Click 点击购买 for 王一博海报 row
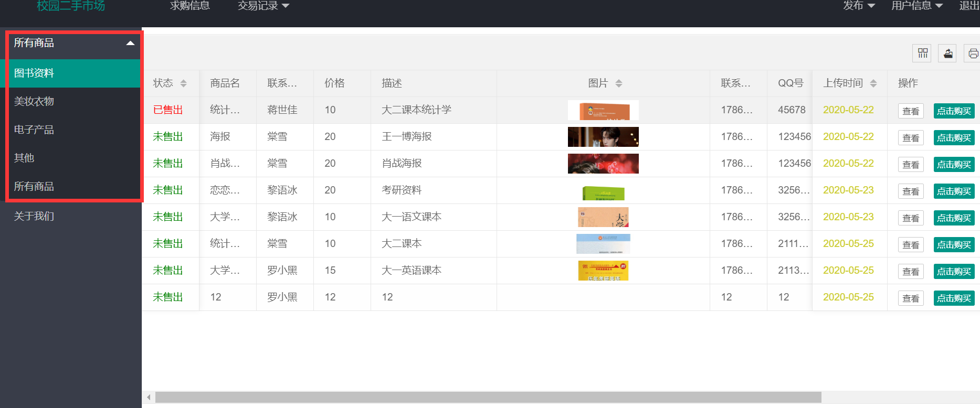This screenshot has width=980, height=408. tap(954, 138)
